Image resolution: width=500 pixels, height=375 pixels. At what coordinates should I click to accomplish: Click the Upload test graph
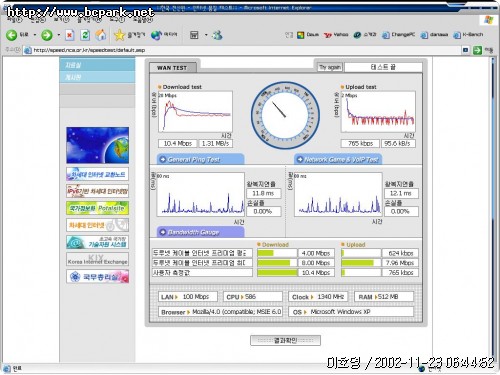pyautogui.click(x=378, y=112)
